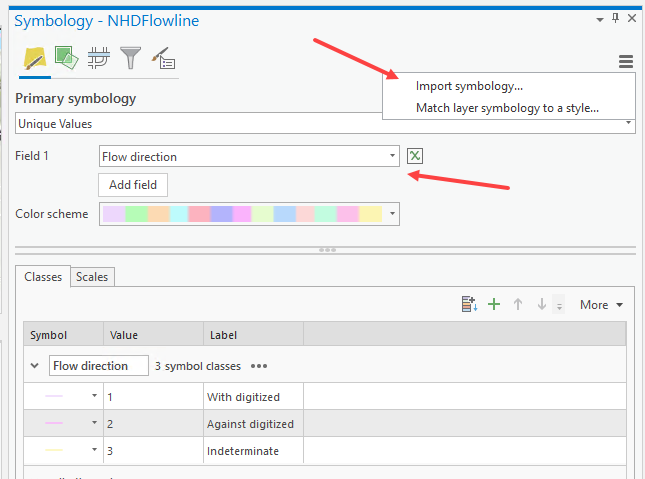The image size is (645, 479).
Task: Open the More dropdown menu
Action: pos(601,305)
